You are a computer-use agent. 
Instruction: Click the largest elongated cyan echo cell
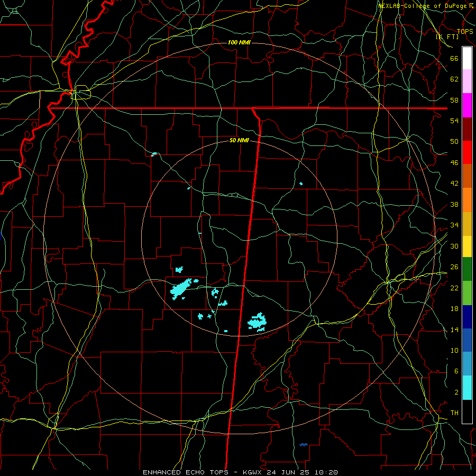click(181, 289)
